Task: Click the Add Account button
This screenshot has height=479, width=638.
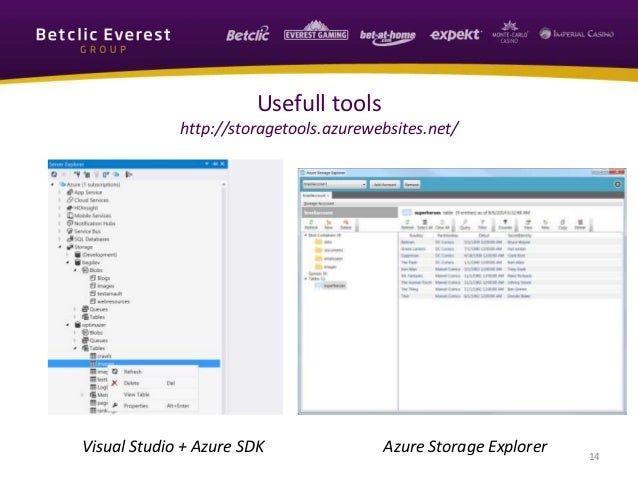Action: tap(385, 184)
